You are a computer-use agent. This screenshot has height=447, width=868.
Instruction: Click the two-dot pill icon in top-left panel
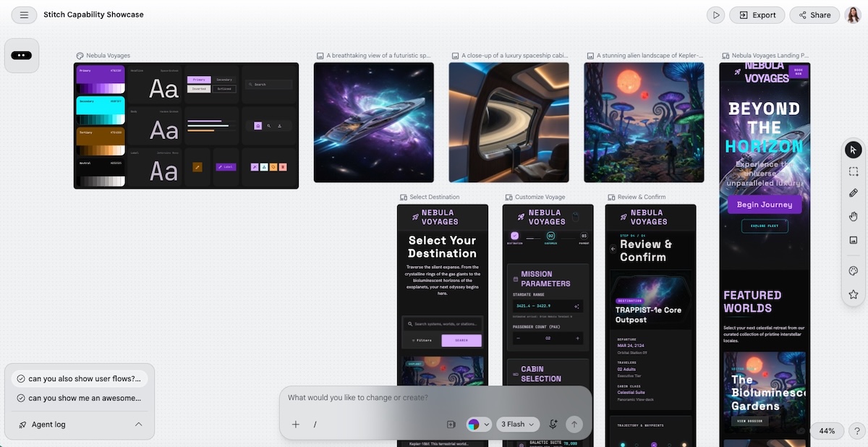coord(22,56)
